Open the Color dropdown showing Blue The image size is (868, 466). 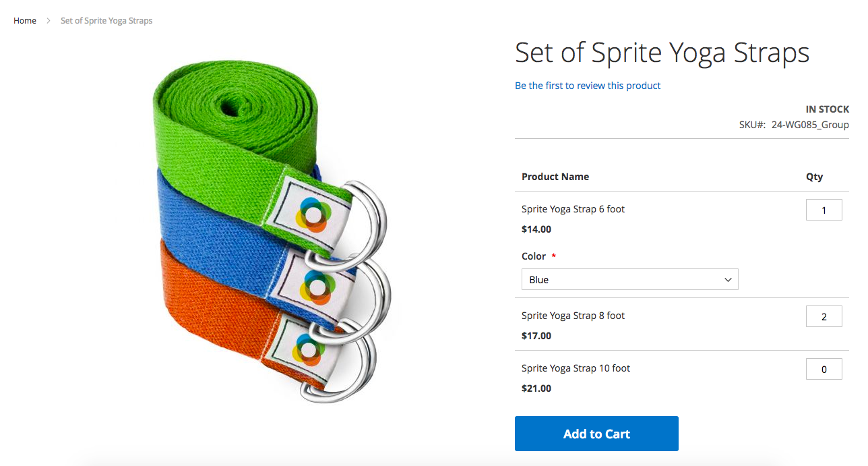pyautogui.click(x=620, y=279)
